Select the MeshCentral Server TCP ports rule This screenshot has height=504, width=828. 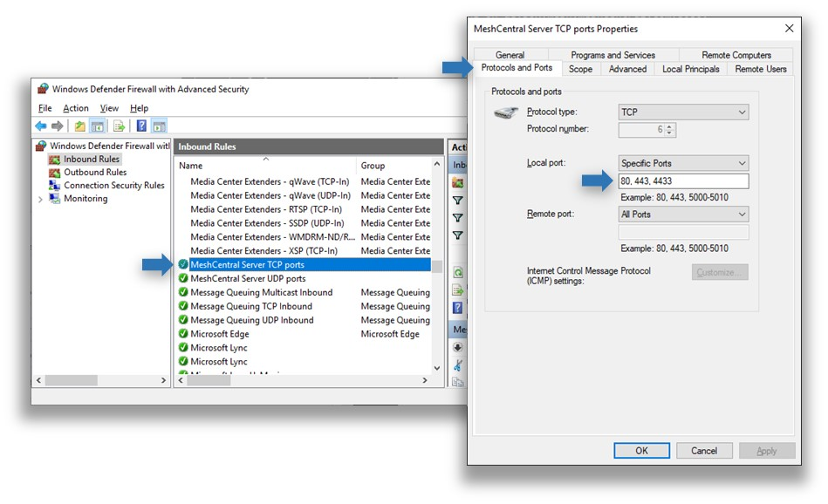tap(304, 264)
